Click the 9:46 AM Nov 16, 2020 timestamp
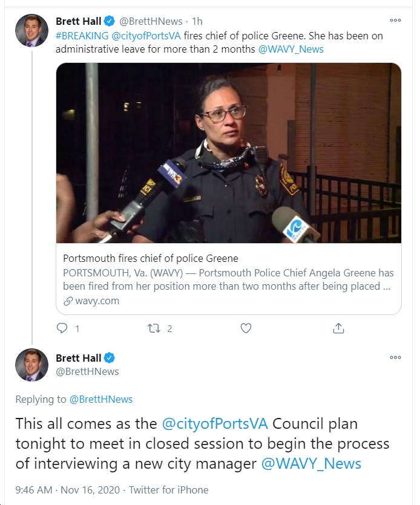Image resolution: width=420 pixels, height=505 pixels. (x=67, y=490)
